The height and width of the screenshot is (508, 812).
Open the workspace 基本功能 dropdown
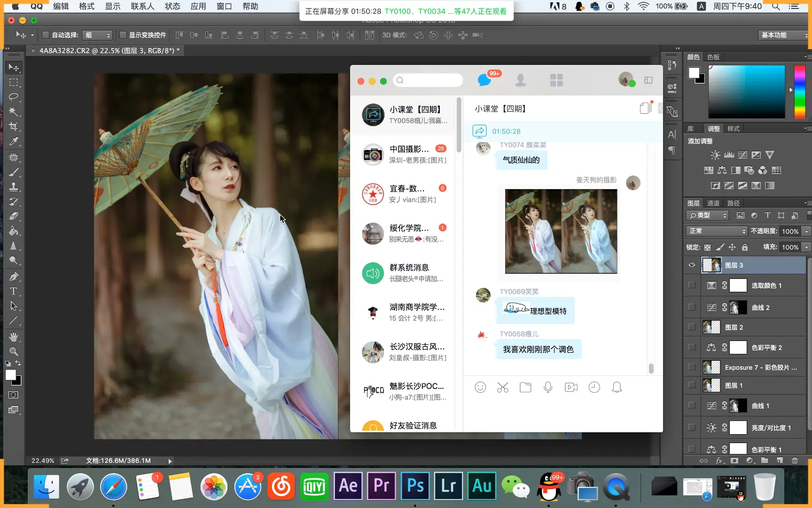784,35
